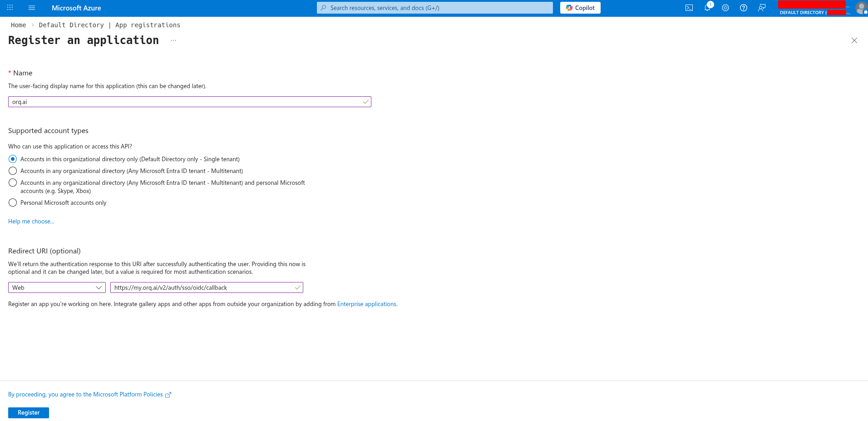The height and width of the screenshot is (421, 868).
Task: Click the application Name field containing orq.ai
Action: 190,102
